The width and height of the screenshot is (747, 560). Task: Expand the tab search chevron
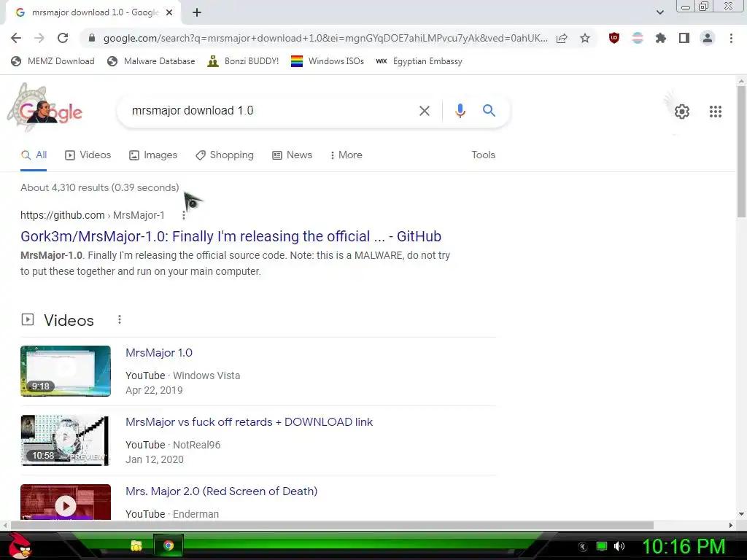[659, 12]
